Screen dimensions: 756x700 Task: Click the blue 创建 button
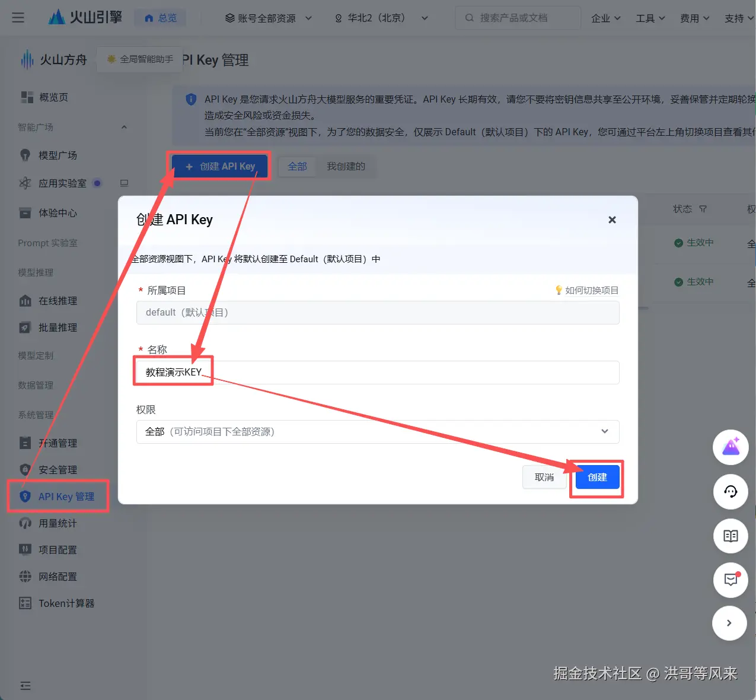597,478
